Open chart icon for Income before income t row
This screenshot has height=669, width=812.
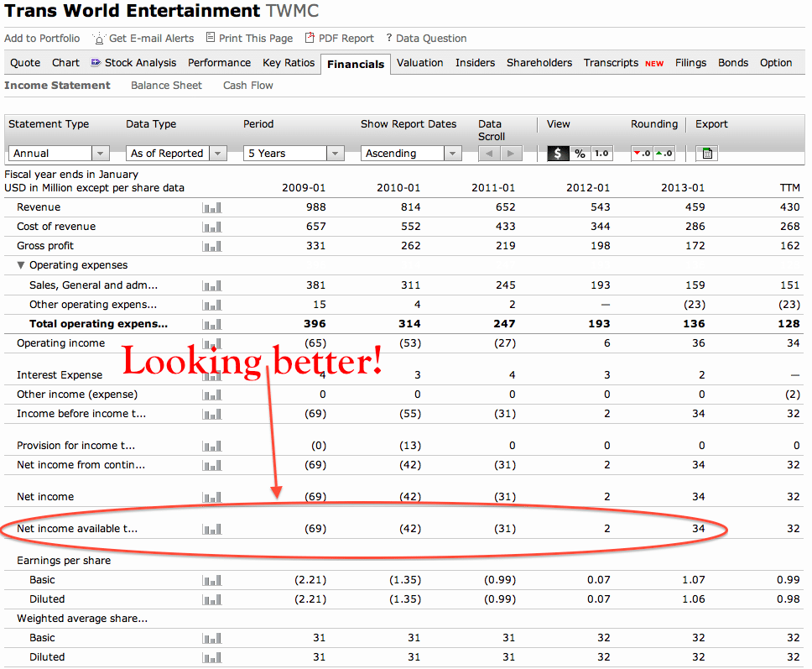[x=211, y=414]
